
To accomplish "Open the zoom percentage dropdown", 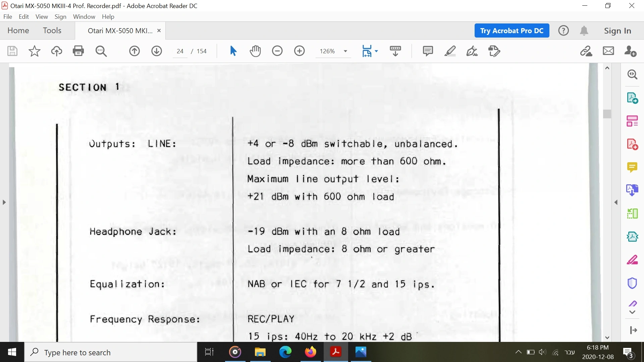I will [x=345, y=51].
